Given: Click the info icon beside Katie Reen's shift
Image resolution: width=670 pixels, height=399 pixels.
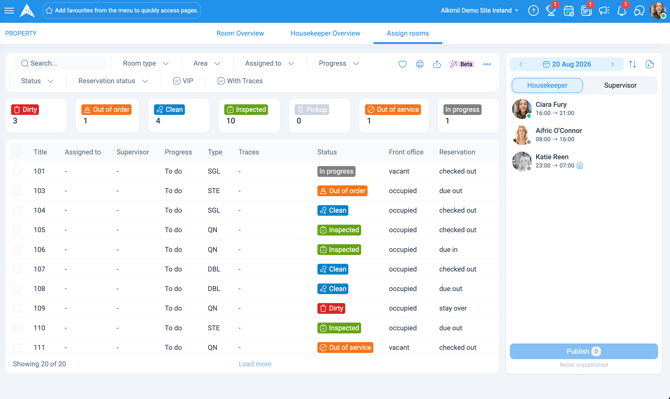Looking at the screenshot, I should pos(580,166).
